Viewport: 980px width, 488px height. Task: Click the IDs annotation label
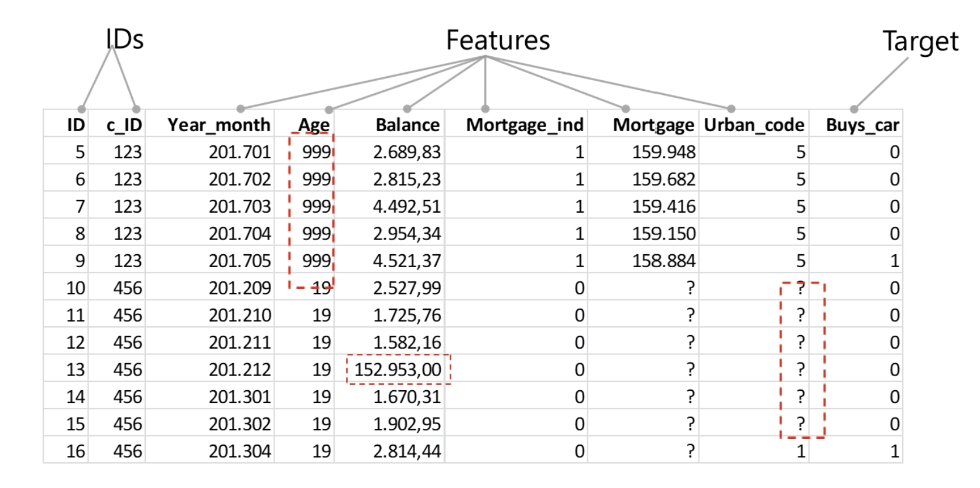[125, 39]
